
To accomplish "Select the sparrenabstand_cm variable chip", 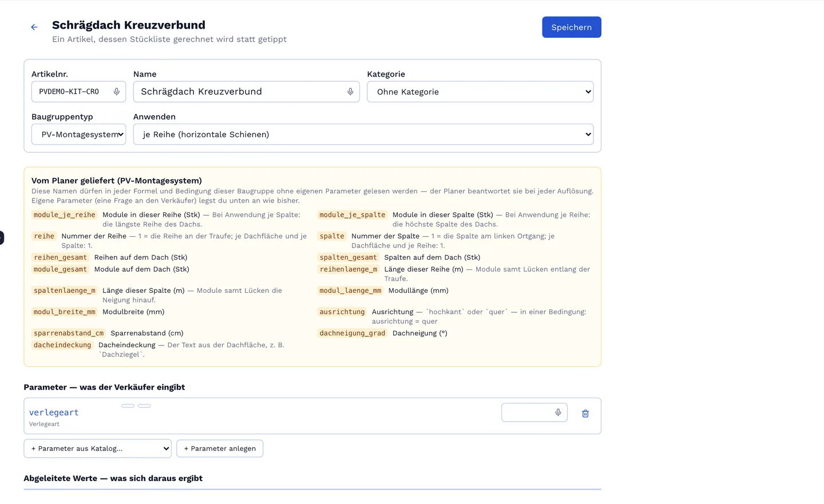I will click(69, 333).
